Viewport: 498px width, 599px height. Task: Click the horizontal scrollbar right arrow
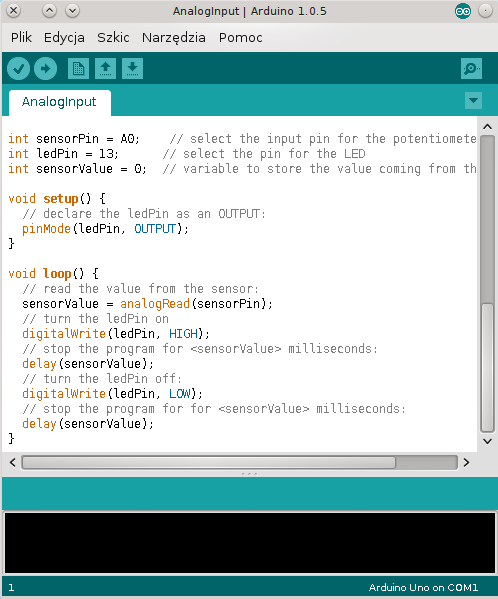coord(466,463)
